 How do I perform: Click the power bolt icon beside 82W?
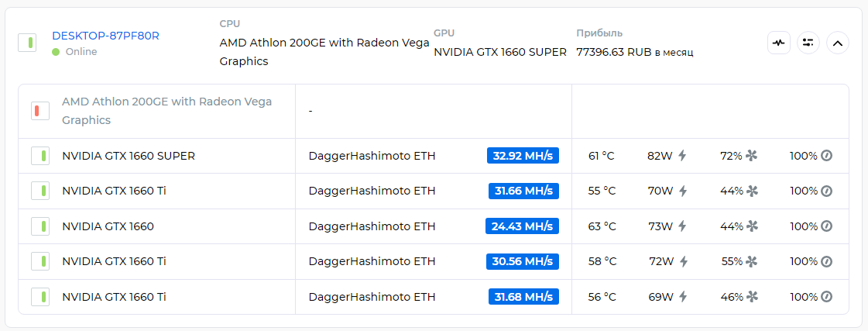coord(682,156)
